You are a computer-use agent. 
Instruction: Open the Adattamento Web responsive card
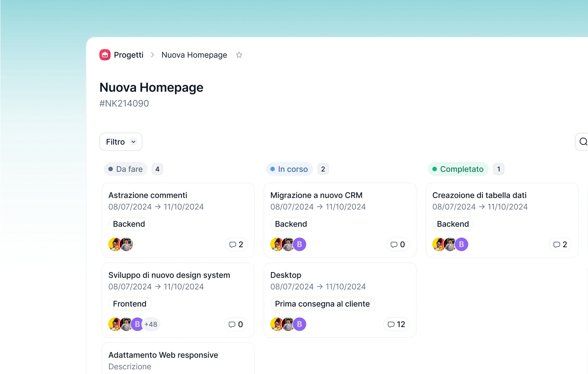(x=163, y=355)
